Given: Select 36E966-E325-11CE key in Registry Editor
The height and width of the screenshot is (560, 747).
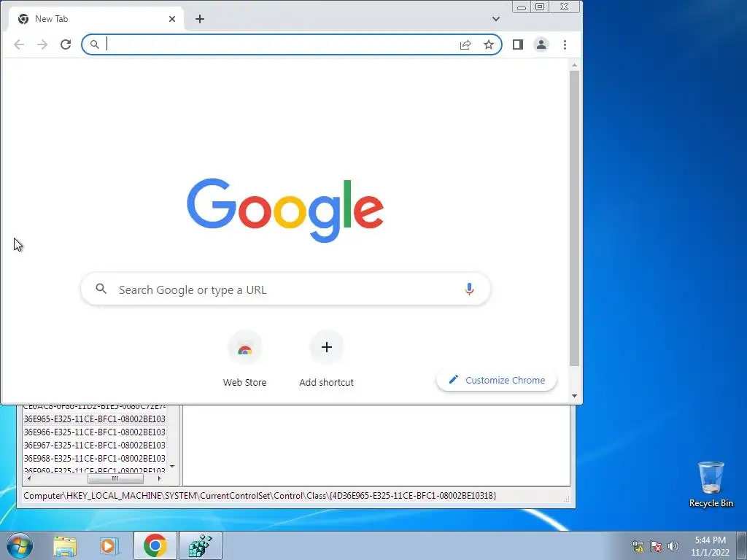Looking at the screenshot, I should click(94, 432).
